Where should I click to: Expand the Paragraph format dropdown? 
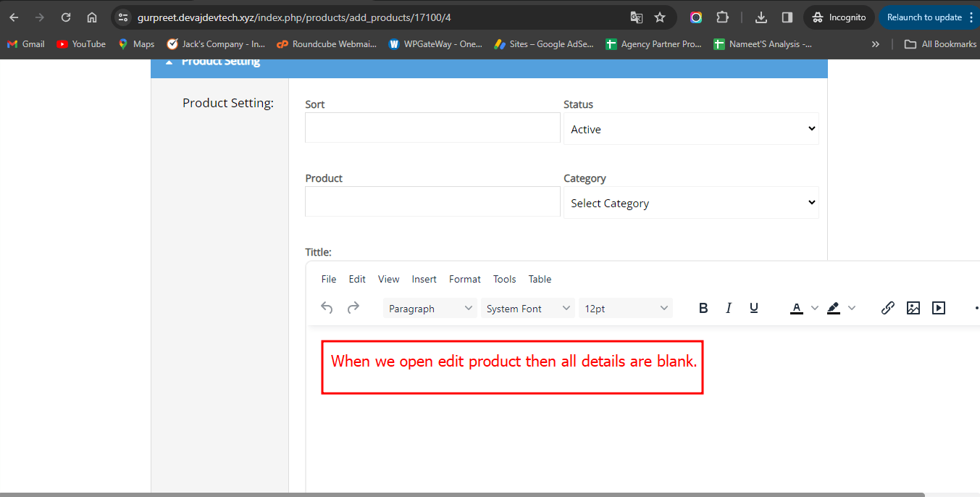(x=430, y=309)
